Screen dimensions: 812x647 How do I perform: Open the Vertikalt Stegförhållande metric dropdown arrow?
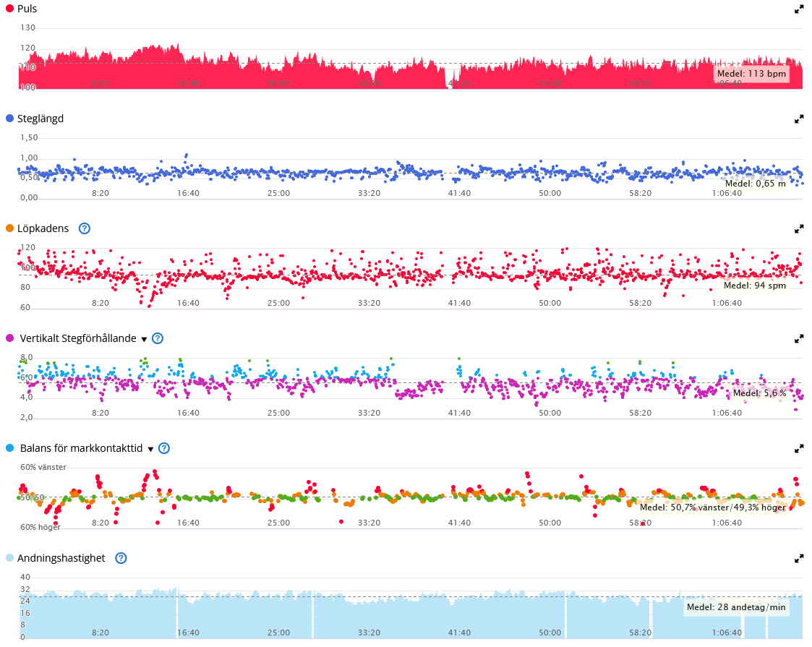coord(144,340)
